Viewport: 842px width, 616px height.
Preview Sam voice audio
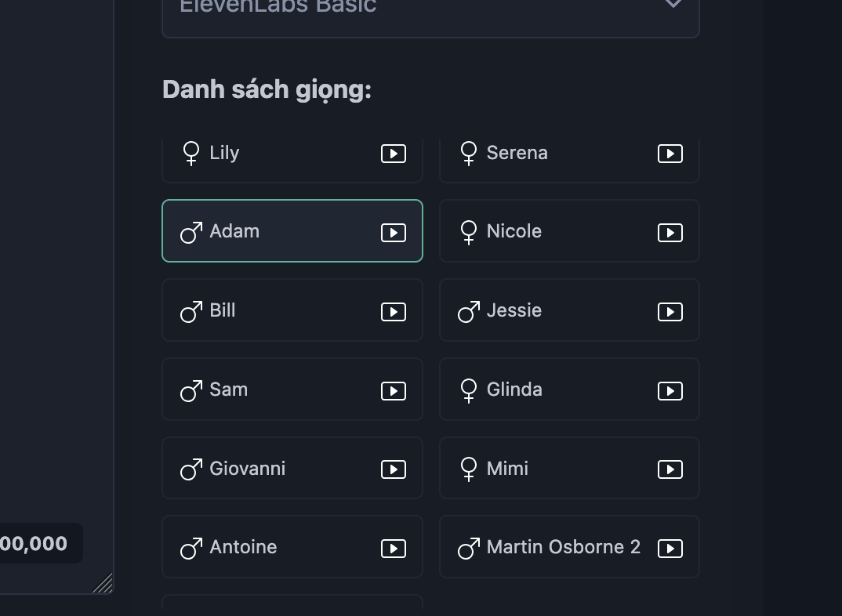pos(394,390)
